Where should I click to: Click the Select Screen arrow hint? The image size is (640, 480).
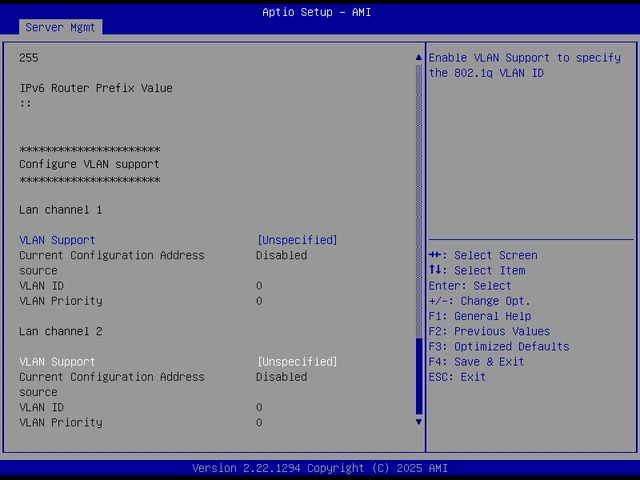point(483,255)
